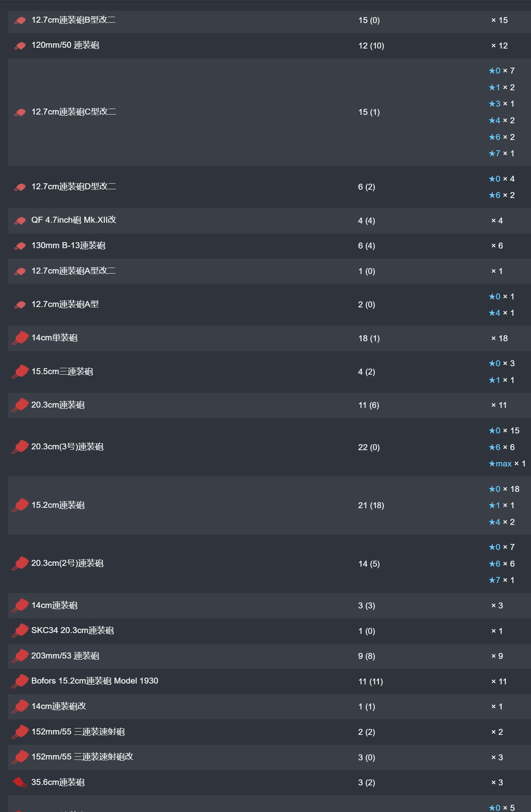Select the 14cm単装砲 medium gun icon
The image size is (531, 812).
20,338
